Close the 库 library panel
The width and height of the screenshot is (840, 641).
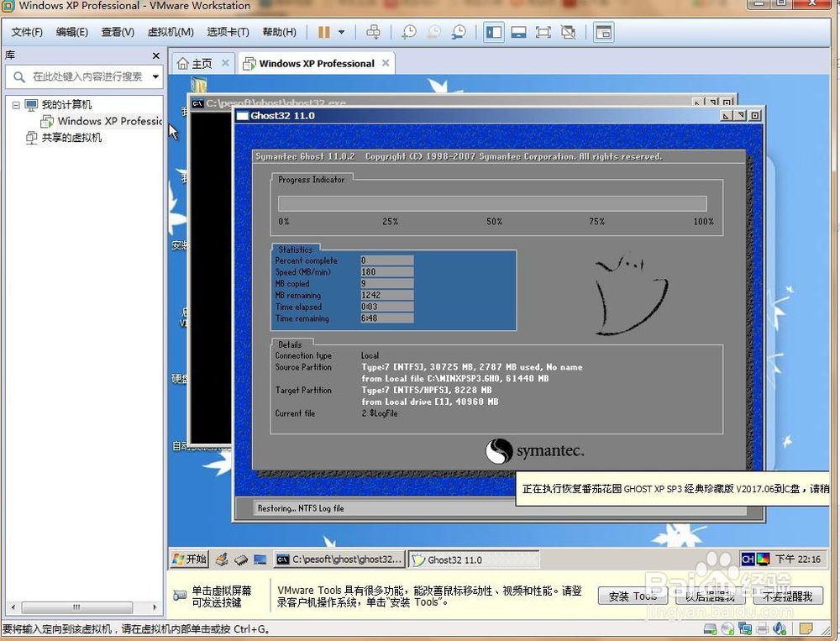click(x=156, y=55)
